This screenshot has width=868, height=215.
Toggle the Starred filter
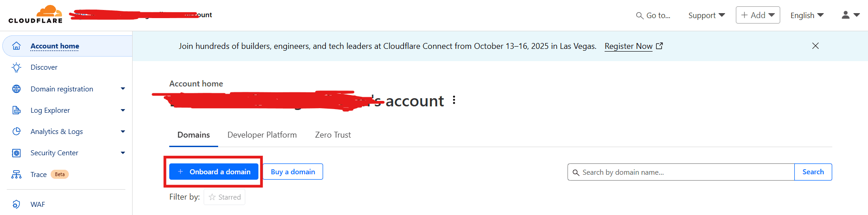(x=224, y=197)
